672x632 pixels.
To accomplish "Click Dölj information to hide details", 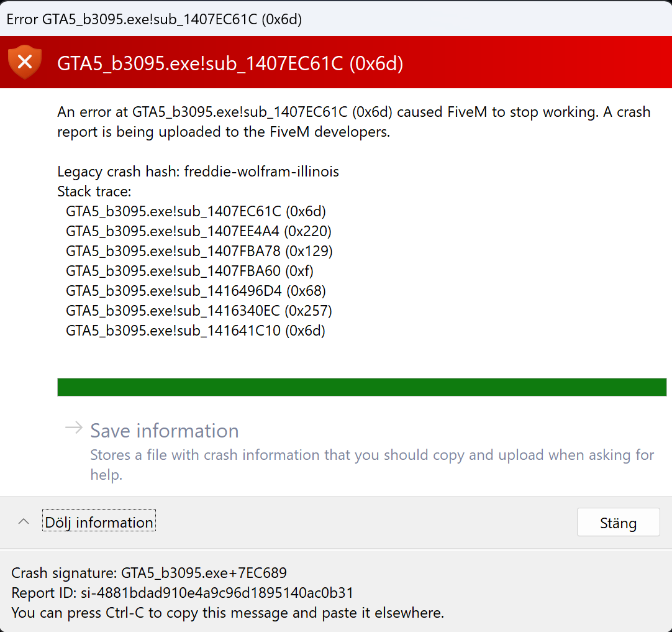I will click(x=99, y=522).
